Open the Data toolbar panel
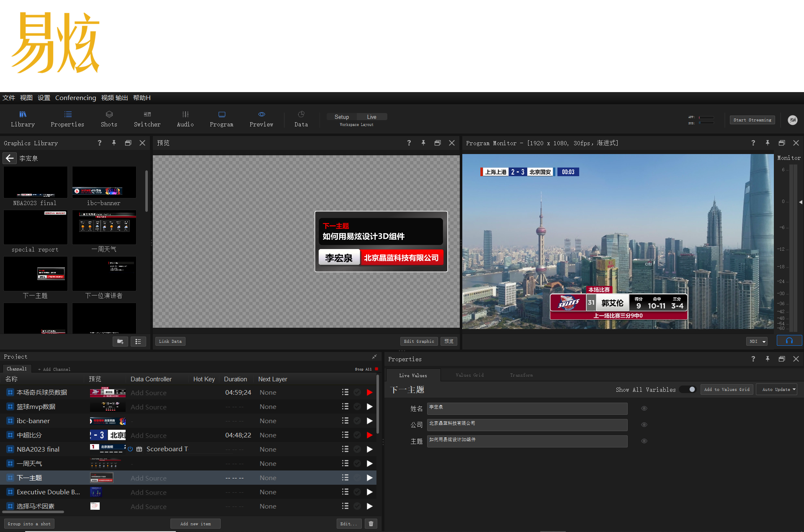804x532 pixels. click(x=301, y=119)
